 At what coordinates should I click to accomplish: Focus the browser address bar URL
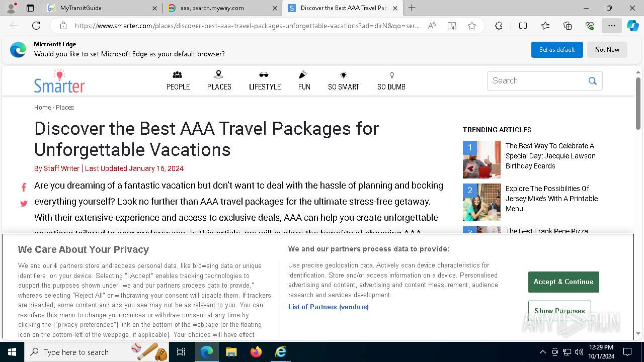[247, 26]
